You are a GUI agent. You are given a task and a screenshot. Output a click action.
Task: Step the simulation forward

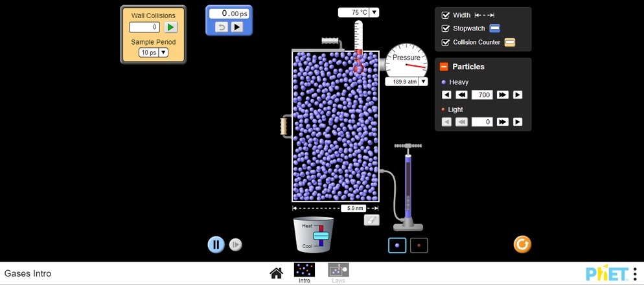click(235, 245)
